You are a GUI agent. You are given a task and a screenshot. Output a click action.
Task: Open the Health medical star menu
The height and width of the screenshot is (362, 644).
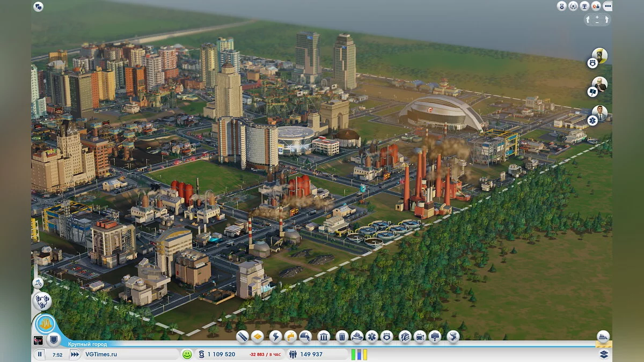click(372, 337)
